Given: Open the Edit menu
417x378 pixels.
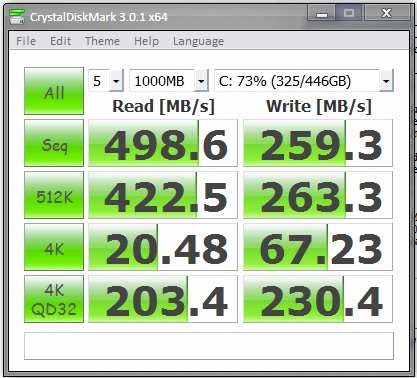Looking at the screenshot, I should [x=60, y=41].
